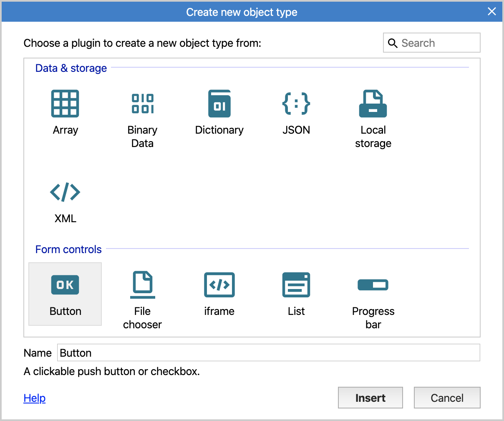Select the JSON plugin icon
504x421 pixels.
coord(296,104)
